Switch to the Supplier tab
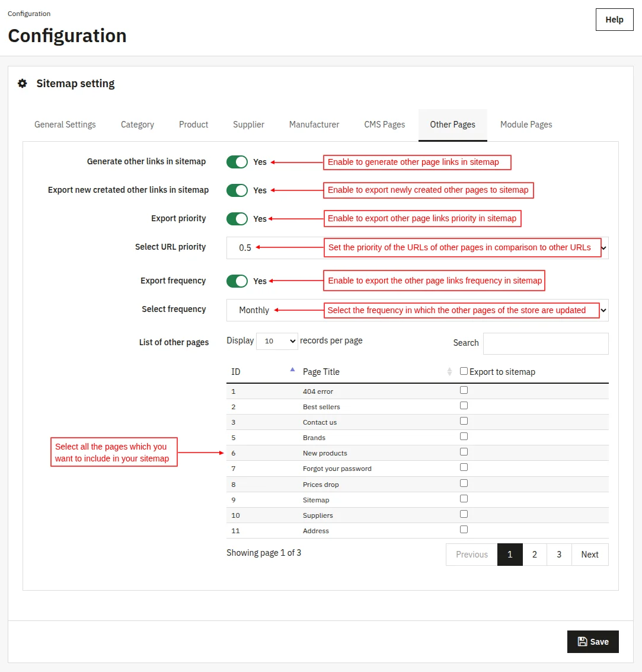This screenshot has width=642, height=672. point(248,125)
